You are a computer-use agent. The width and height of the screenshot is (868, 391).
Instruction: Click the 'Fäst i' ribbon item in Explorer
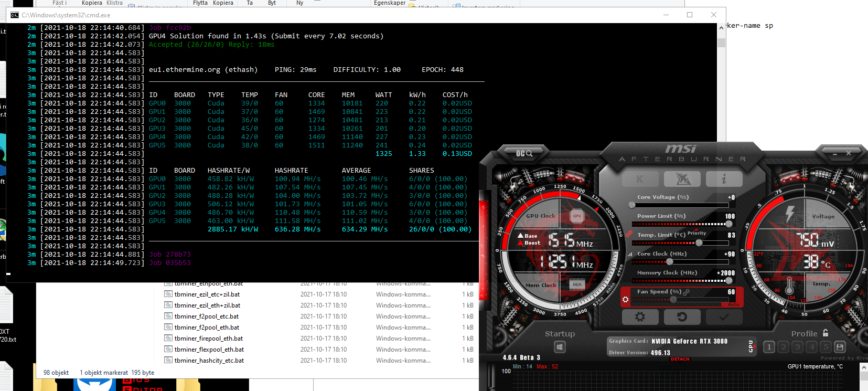(59, 3)
